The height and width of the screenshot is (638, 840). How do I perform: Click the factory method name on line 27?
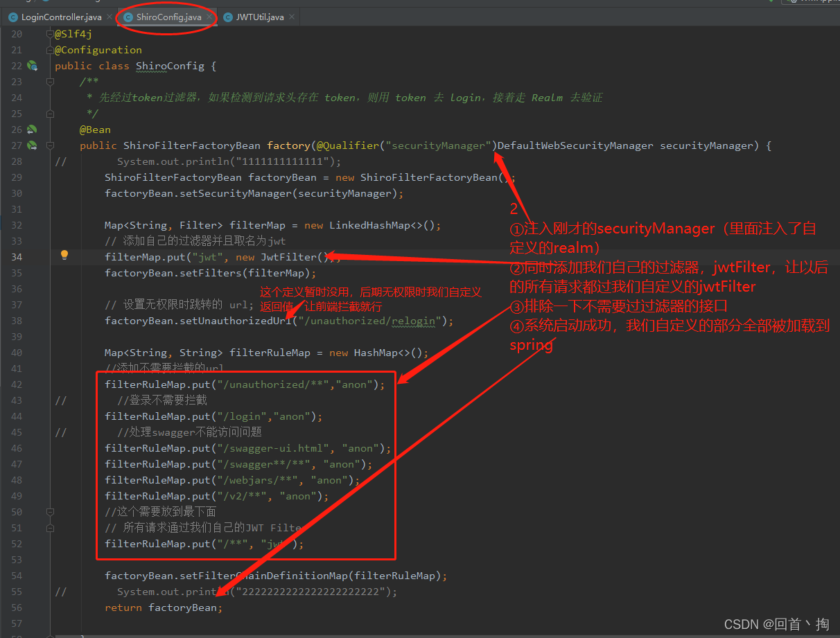(288, 145)
